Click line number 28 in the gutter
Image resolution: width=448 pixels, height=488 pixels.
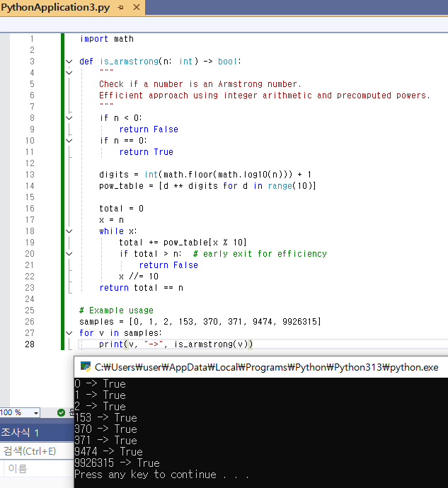coord(30,344)
